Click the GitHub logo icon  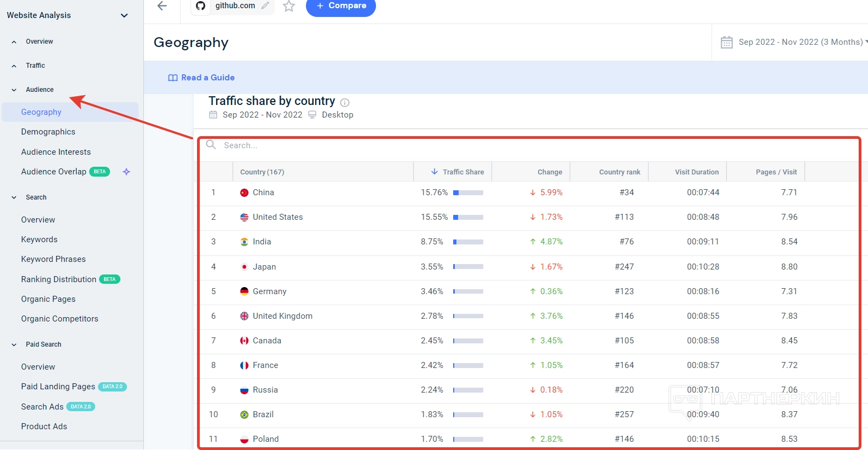coord(201,6)
